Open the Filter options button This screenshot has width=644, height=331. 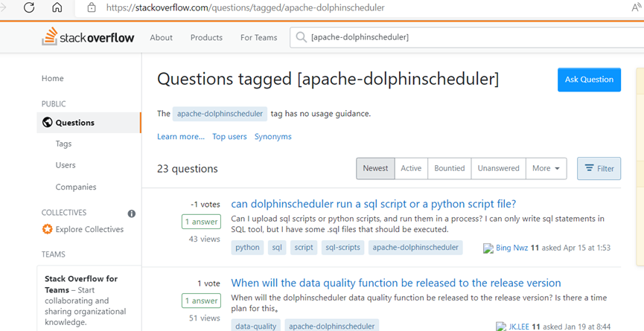click(599, 168)
